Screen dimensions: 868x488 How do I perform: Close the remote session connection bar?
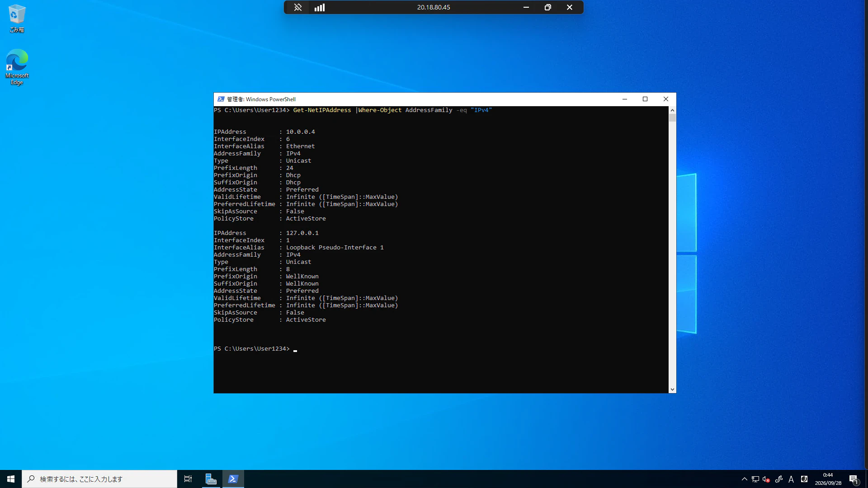(x=570, y=7)
